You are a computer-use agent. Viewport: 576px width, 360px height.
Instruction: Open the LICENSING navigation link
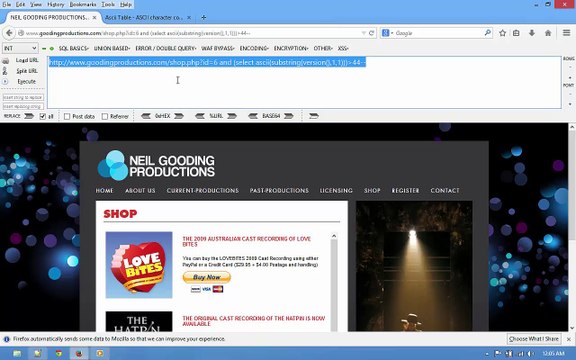[x=336, y=190]
